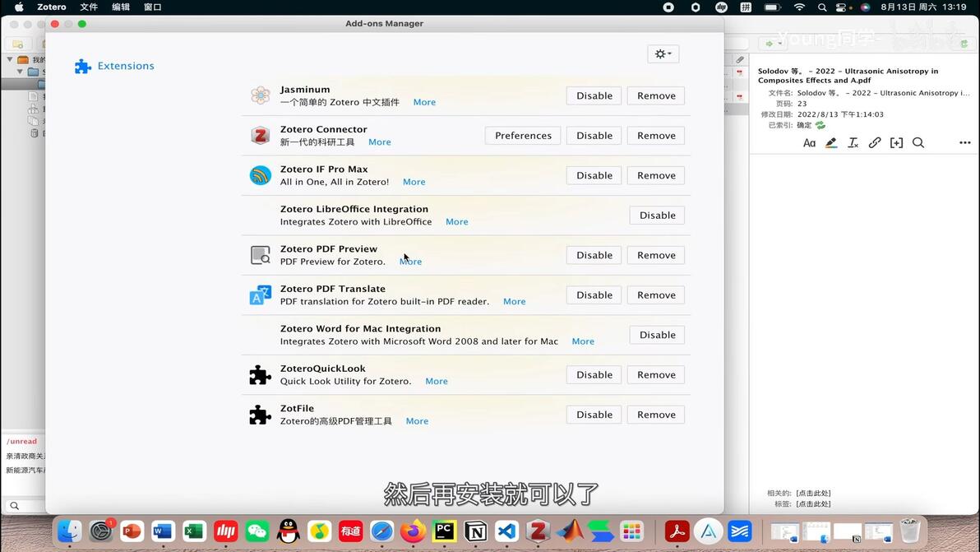Open More link for Zotero IF Pro Max
980x552 pixels.
click(414, 182)
